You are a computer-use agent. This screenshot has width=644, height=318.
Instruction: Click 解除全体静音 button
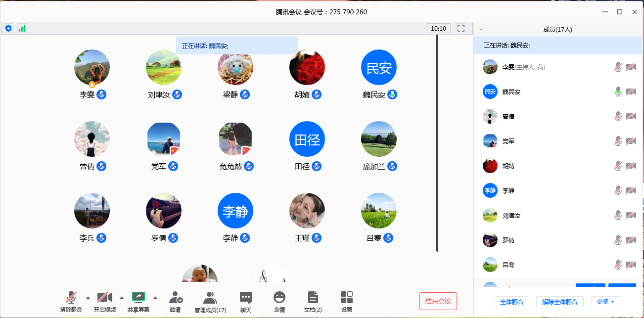560,302
